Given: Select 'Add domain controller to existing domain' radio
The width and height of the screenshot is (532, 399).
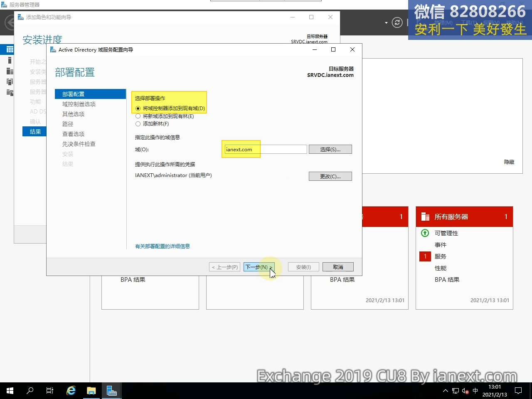Looking at the screenshot, I should point(138,108).
